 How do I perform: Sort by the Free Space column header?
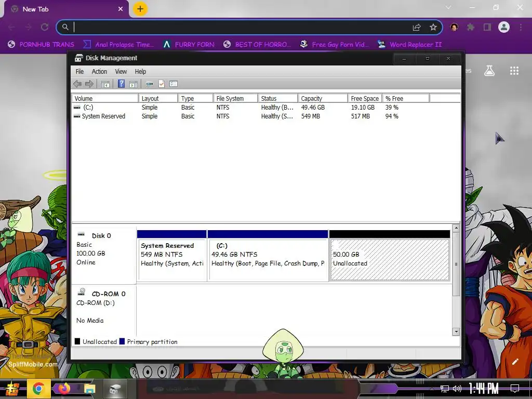(365, 98)
